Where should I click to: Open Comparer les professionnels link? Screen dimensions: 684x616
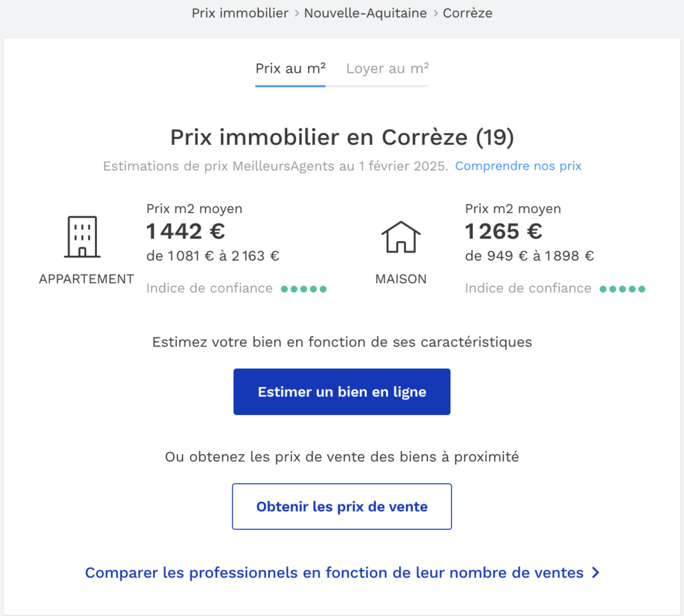click(334, 573)
